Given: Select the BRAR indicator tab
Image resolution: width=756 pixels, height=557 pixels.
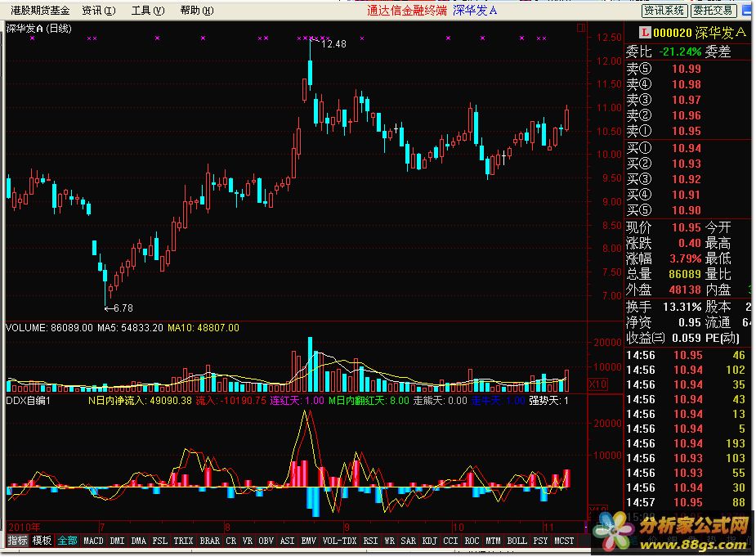Looking at the screenshot, I should [210, 541].
